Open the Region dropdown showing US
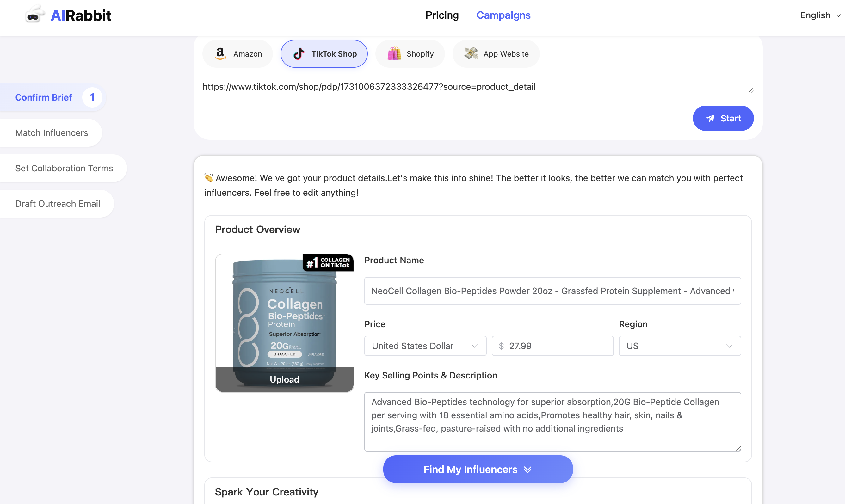845x504 pixels. 679,346
